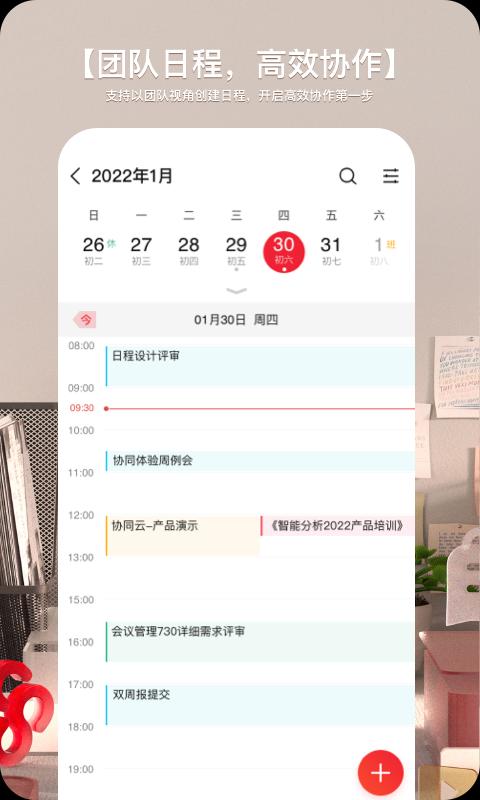Select date 28 初四
This screenshot has width=480, height=800.
(189, 251)
